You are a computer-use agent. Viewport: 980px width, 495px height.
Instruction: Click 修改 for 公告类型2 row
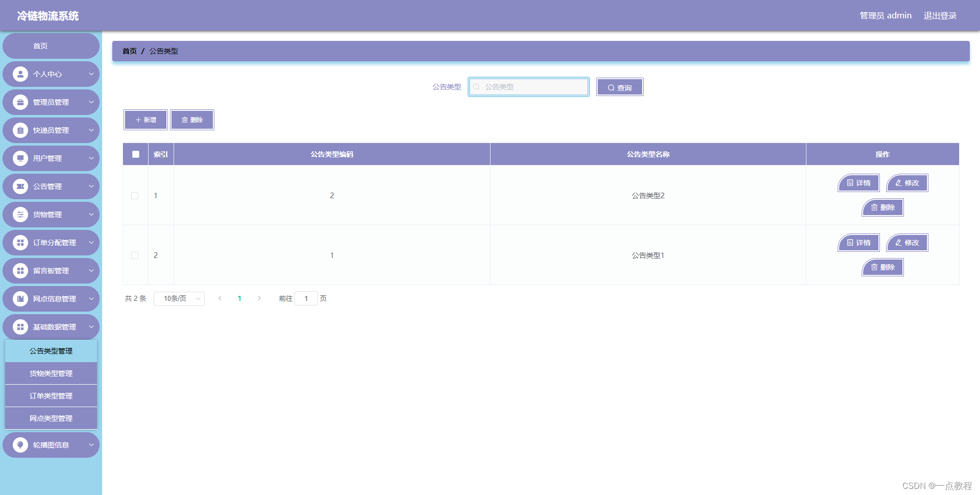coord(907,183)
